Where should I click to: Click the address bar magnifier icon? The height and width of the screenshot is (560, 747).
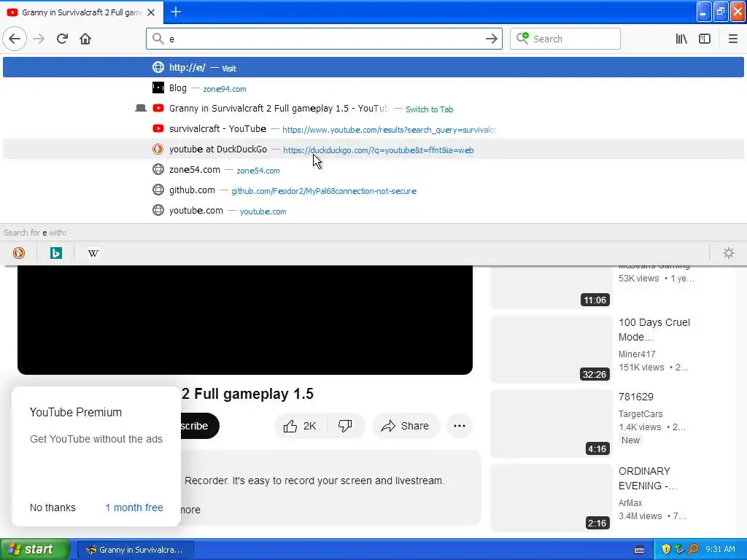pyautogui.click(x=158, y=39)
